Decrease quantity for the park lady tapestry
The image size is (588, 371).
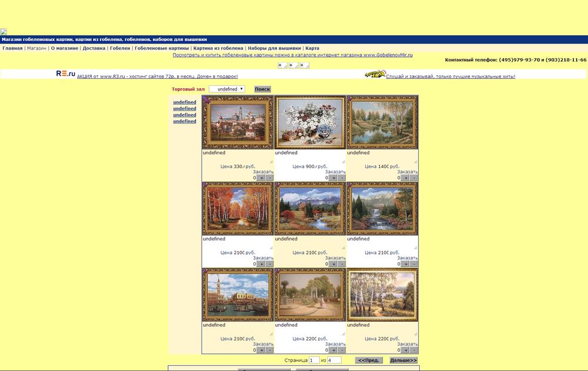341,350
